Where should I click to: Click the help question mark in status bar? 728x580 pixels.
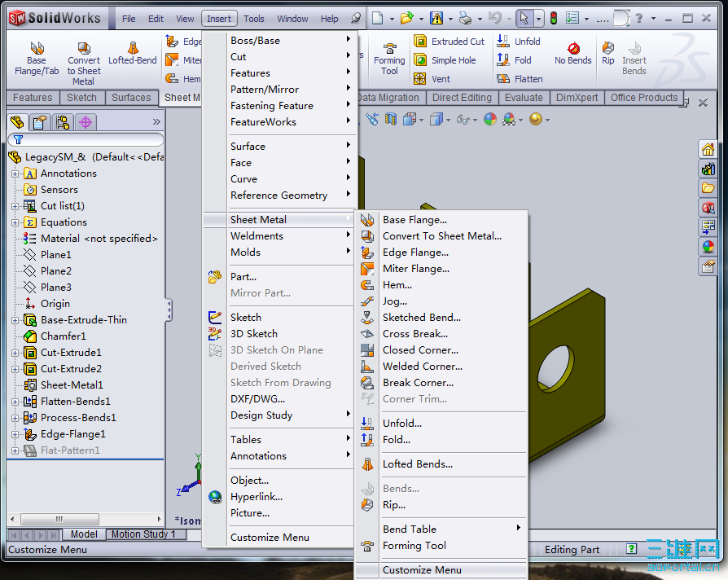point(631,549)
